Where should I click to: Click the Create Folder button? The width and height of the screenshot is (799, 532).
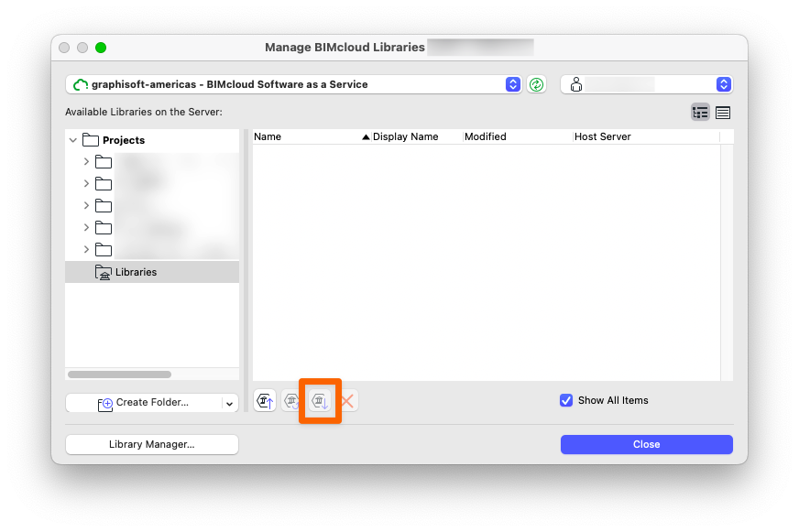pos(144,403)
